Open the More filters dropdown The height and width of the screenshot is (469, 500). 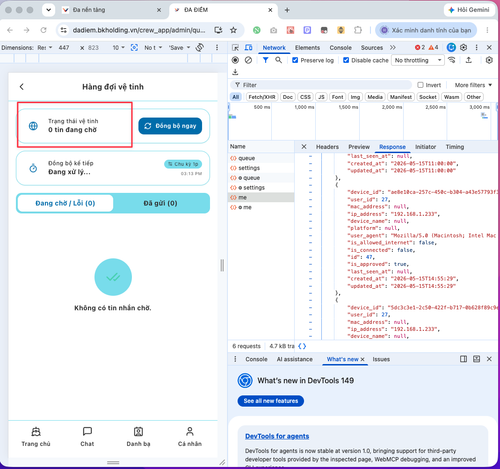click(473, 85)
